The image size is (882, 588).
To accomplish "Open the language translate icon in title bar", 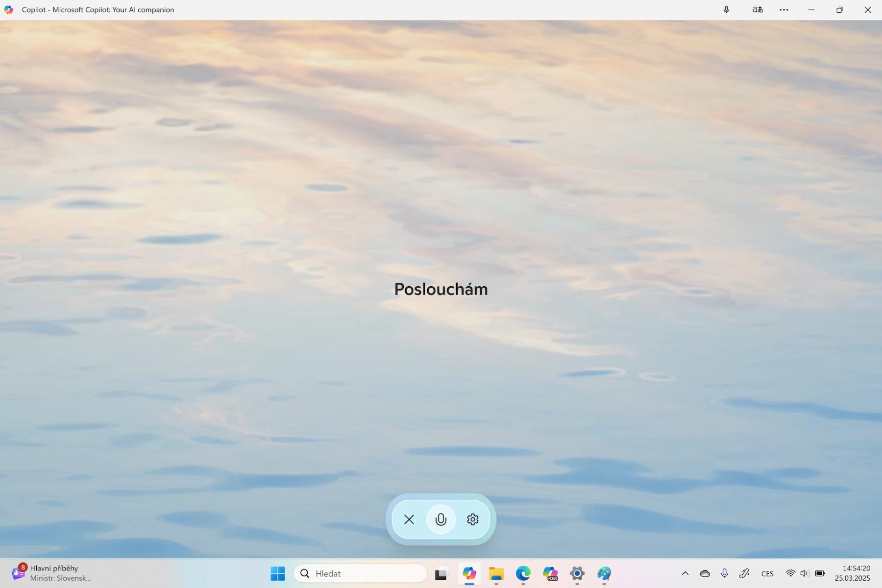I will 758,10.
